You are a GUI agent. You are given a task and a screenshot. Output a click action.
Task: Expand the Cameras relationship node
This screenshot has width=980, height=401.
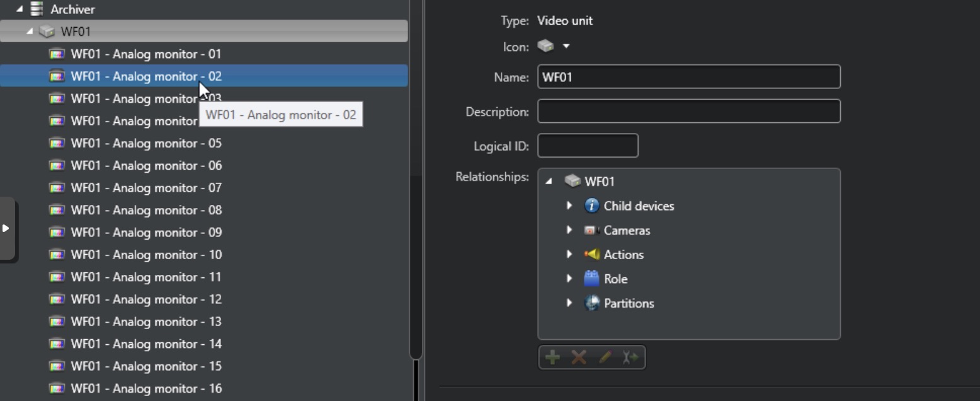569,230
